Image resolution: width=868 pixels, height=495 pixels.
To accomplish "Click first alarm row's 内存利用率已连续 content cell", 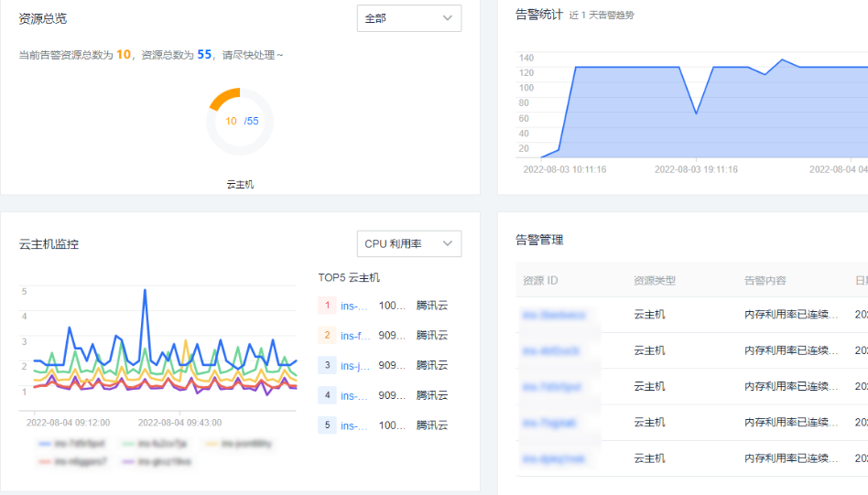I will pos(791,315).
